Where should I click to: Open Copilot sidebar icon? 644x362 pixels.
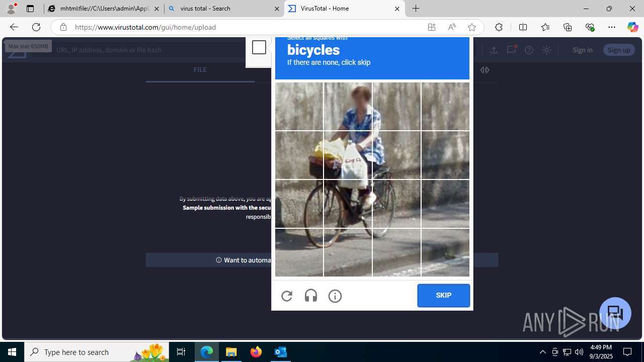click(x=633, y=27)
